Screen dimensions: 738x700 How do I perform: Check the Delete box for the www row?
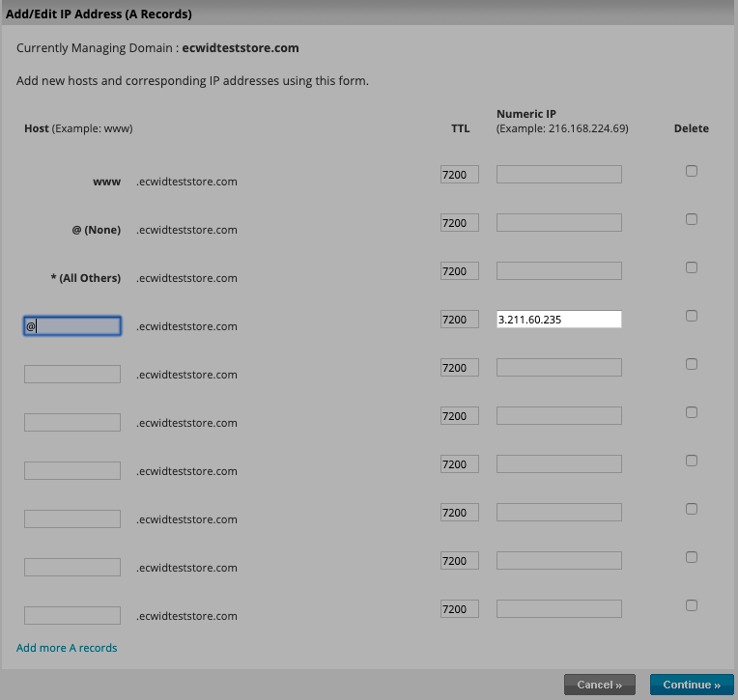(x=691, y=171)
